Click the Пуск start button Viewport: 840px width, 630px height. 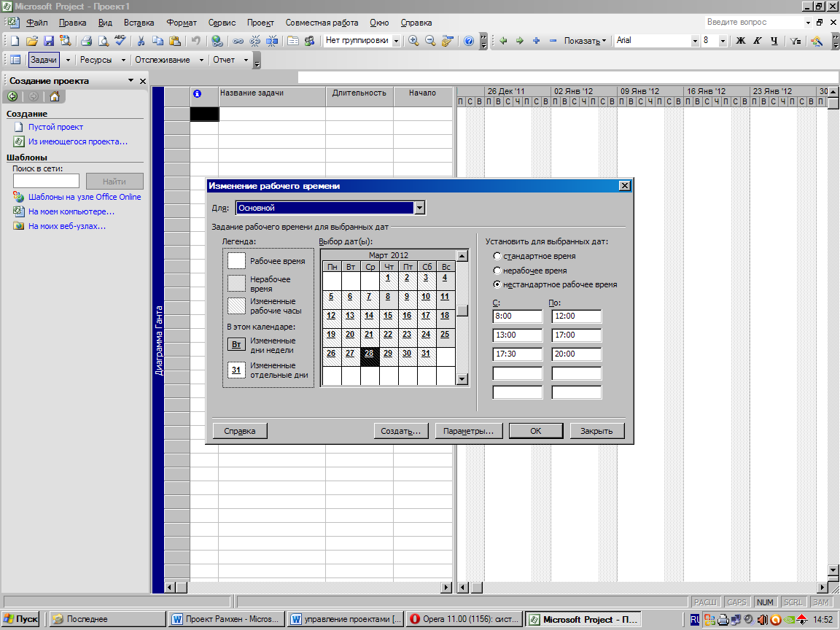tap(21, 619)
